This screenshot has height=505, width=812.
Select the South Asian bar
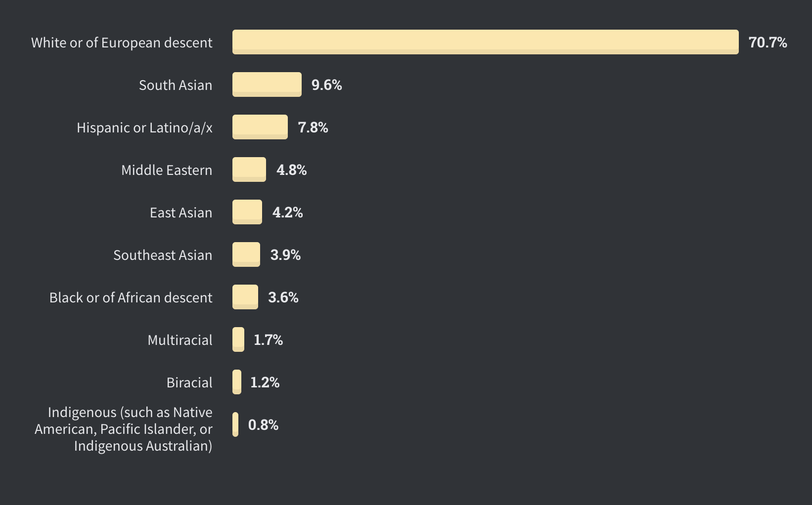[x=267, y=84]
